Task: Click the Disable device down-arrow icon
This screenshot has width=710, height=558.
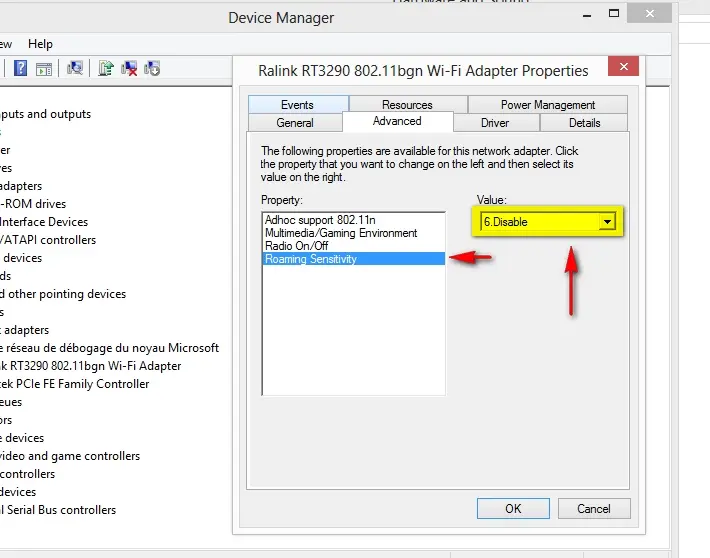Action: click(x=152, y=68)
